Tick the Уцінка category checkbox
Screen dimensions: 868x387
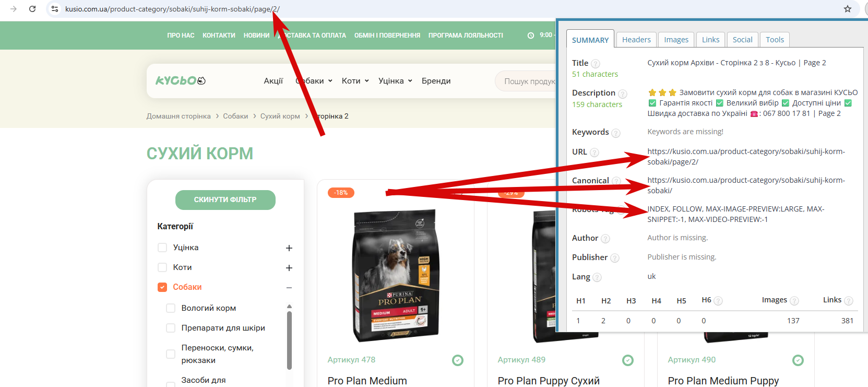[162, 248]
